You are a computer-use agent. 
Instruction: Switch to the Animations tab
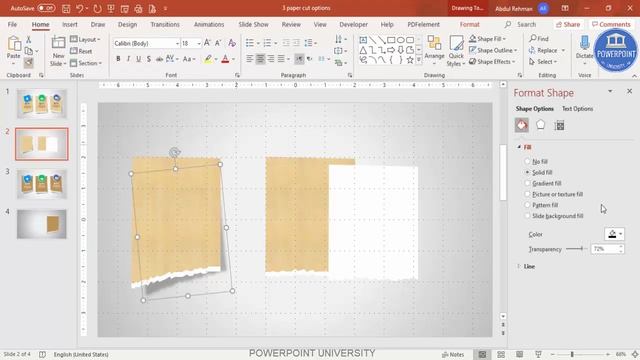click(209, 24)
